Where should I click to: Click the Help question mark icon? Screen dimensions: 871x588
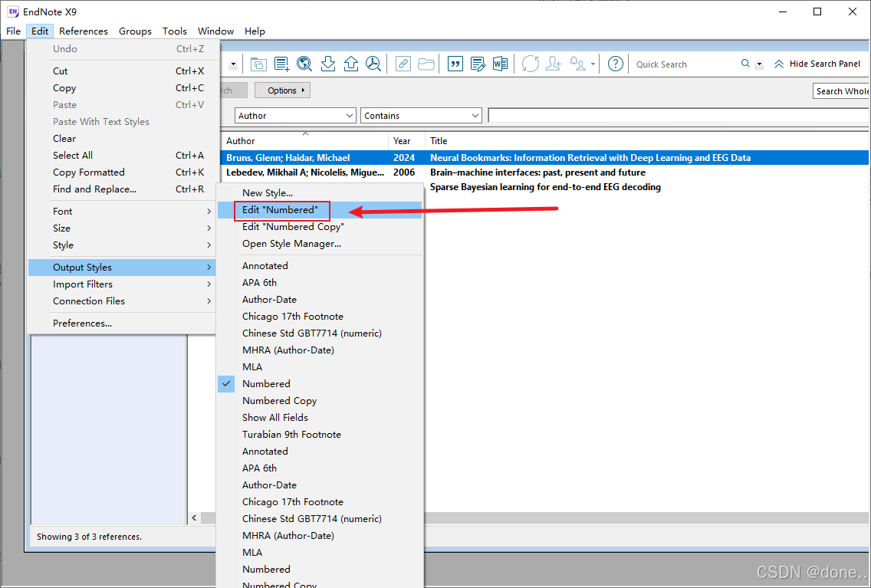616,64
